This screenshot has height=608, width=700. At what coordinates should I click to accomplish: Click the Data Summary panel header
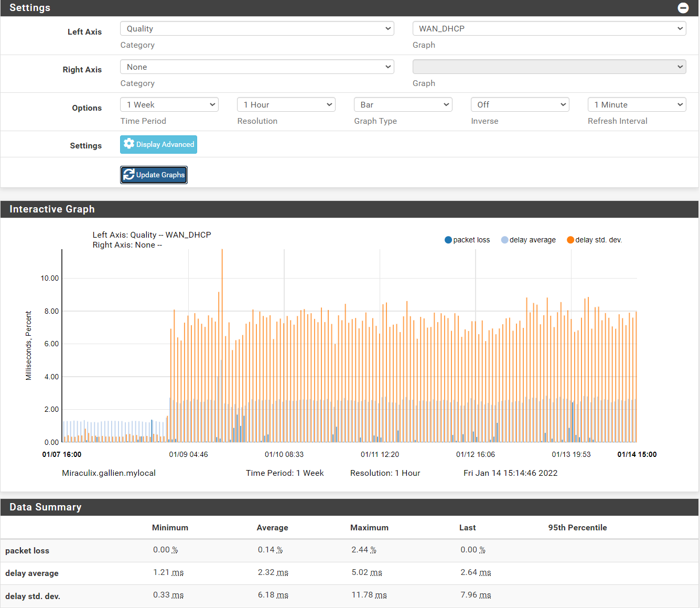pos(349,507)
